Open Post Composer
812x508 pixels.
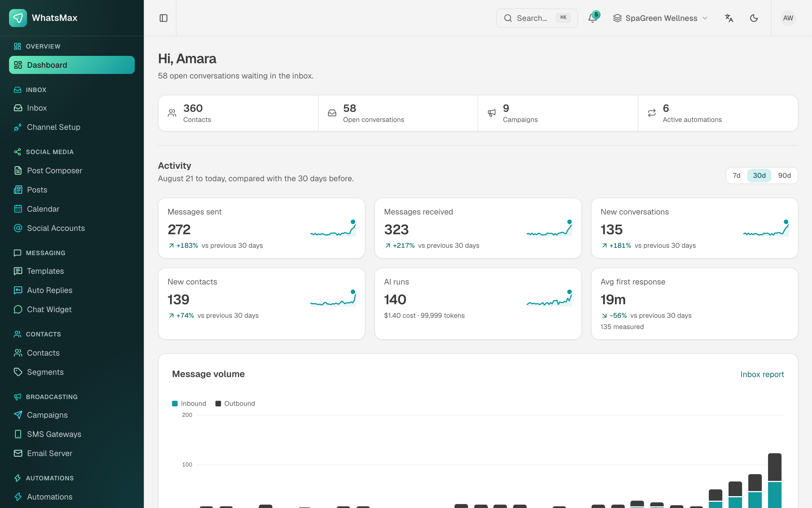(72, 170)
